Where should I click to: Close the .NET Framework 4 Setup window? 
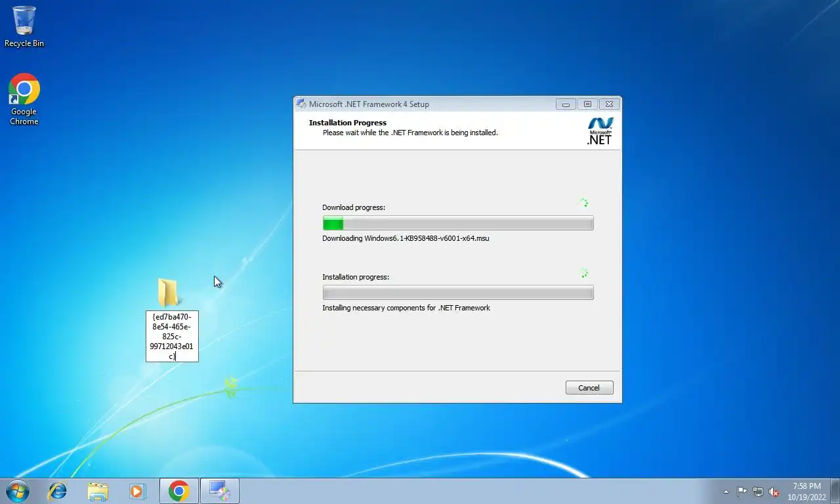(609, 104)
